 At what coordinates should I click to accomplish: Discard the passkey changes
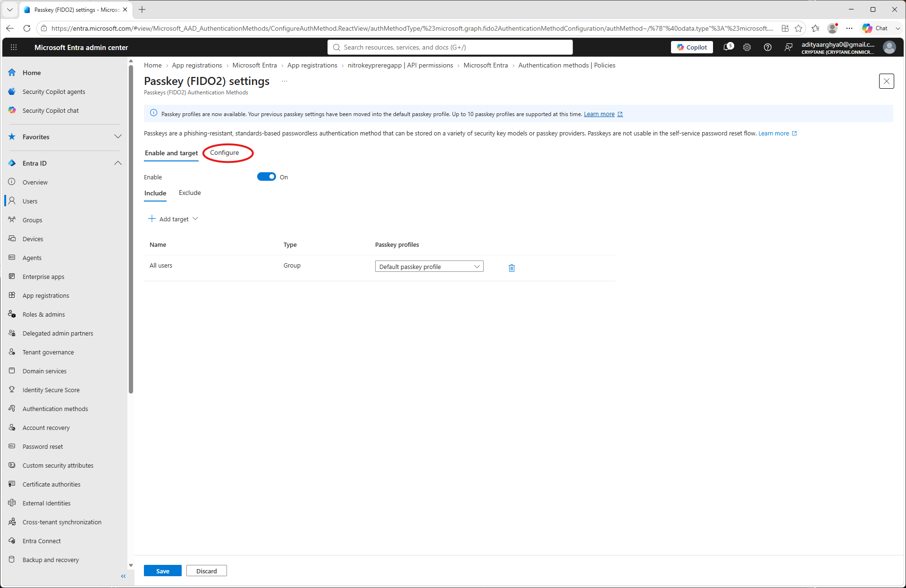click(x=207, y=571)
